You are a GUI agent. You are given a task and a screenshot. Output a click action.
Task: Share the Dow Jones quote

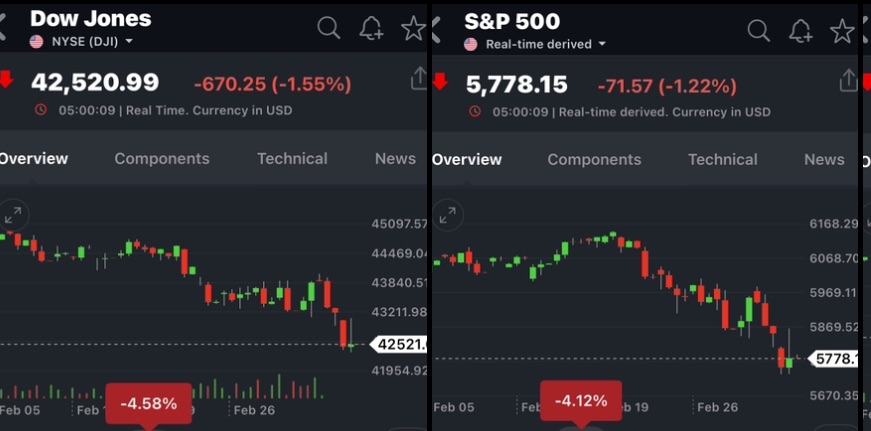[418, 79]
